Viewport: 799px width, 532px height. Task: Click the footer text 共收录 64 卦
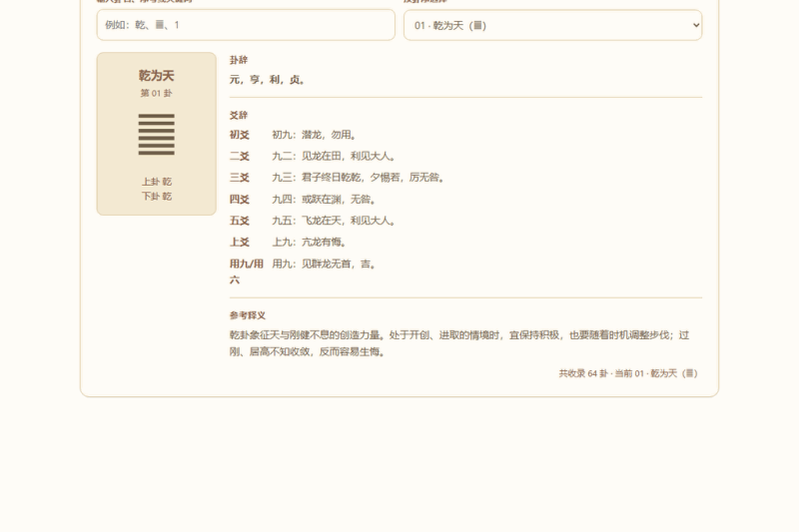pyautogui.click(x=583, y=373)
